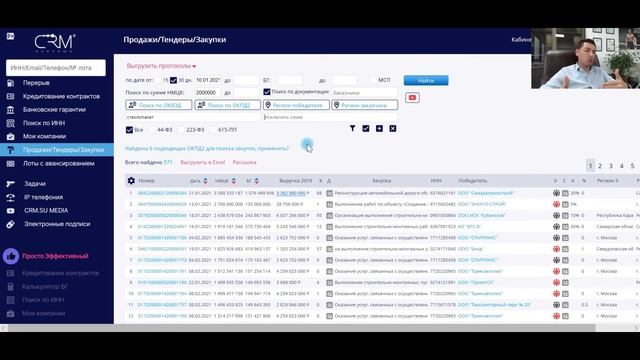Open document icon in ЭНЕРГО-СТРОЙ row
The height and width of the screenshot is (360, 640).
click(x=329, y=204)
